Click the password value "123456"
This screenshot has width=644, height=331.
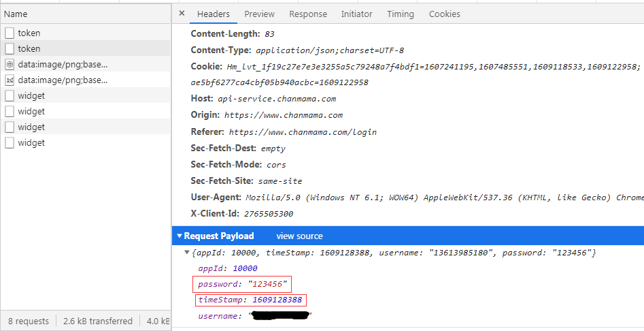click(x=267, y=284)
